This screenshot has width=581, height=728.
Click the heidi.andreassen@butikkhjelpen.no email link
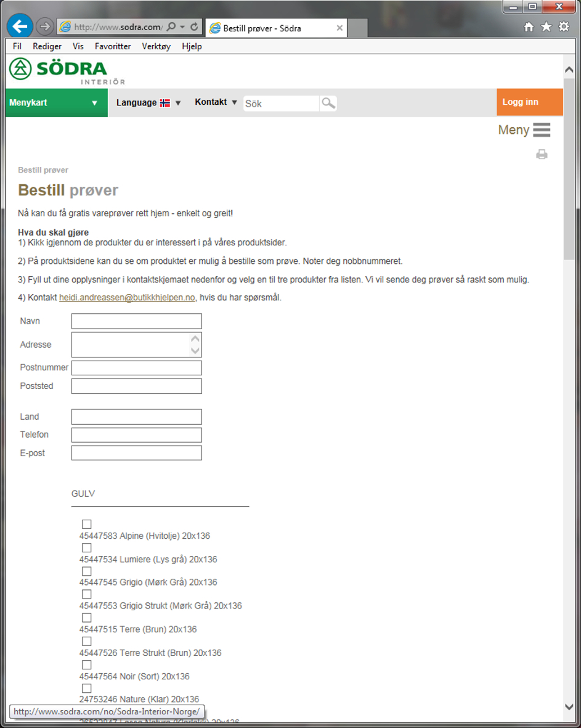(127, 297)
